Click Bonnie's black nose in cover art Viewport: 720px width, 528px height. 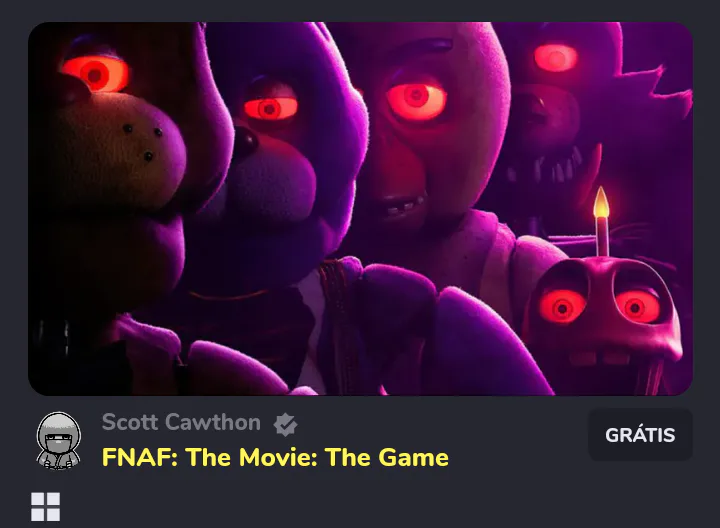tap(245, 143)
